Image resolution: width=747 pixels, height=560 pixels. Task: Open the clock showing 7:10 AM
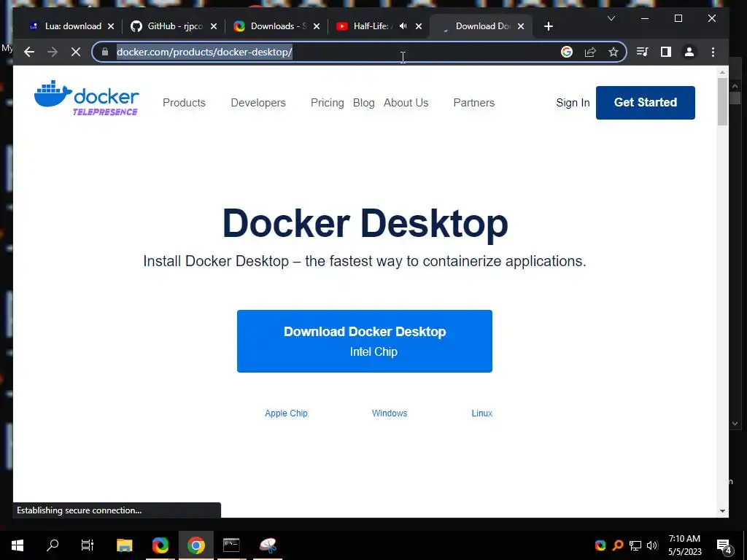point(684,545)
